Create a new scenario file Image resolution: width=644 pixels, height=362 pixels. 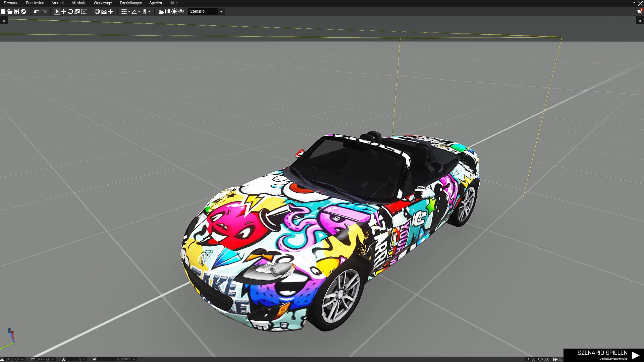pos(3,11)
